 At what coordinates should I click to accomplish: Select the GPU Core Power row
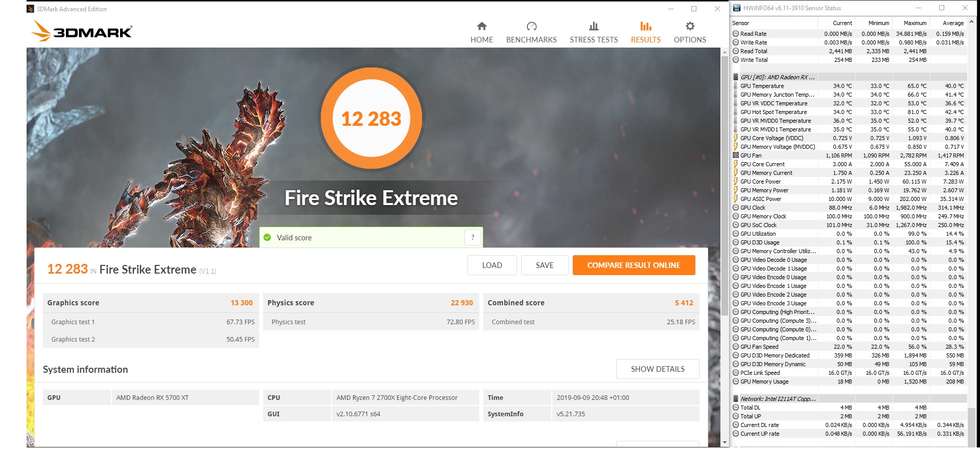(x=849, y=182)
